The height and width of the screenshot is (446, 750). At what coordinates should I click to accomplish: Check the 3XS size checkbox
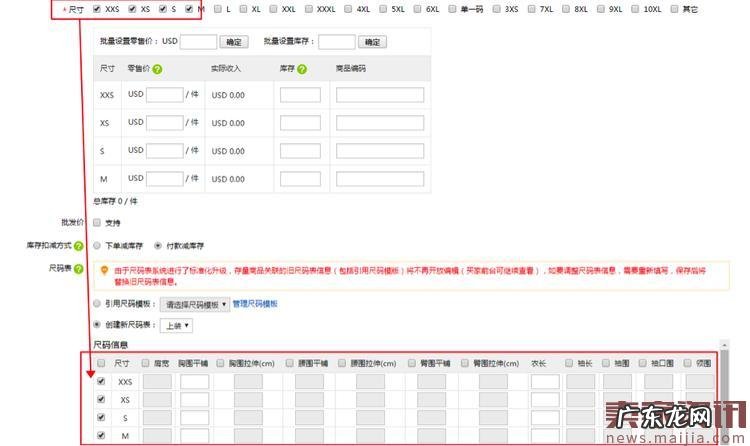(x=496, y=9)
